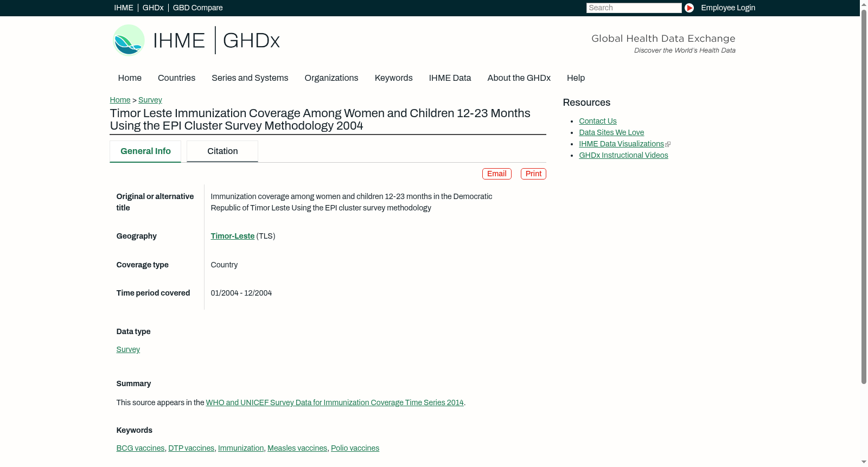Click the IHME leaf logo
The height and width of the screenshot is (467, 868).
(x=129, y=40)
